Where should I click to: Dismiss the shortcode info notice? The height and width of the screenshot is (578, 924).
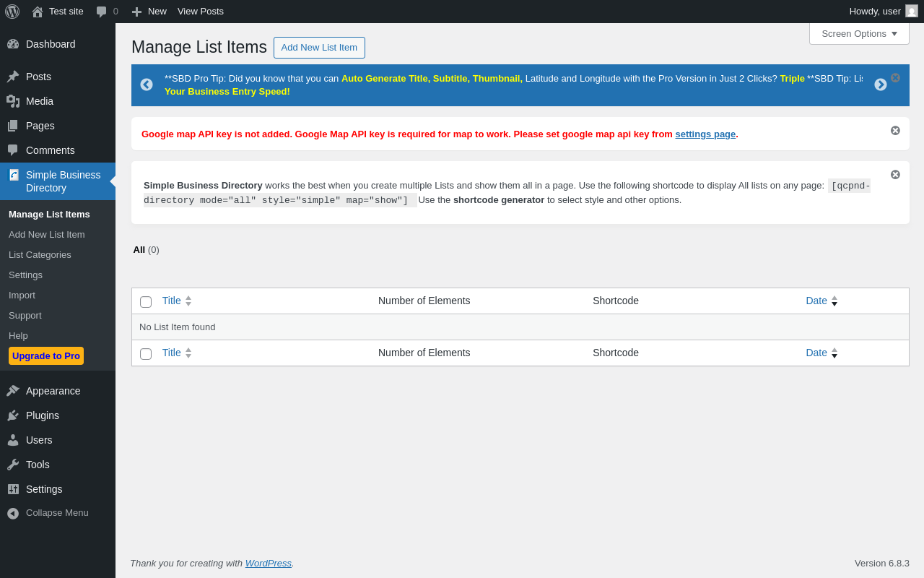coord(895,174)
